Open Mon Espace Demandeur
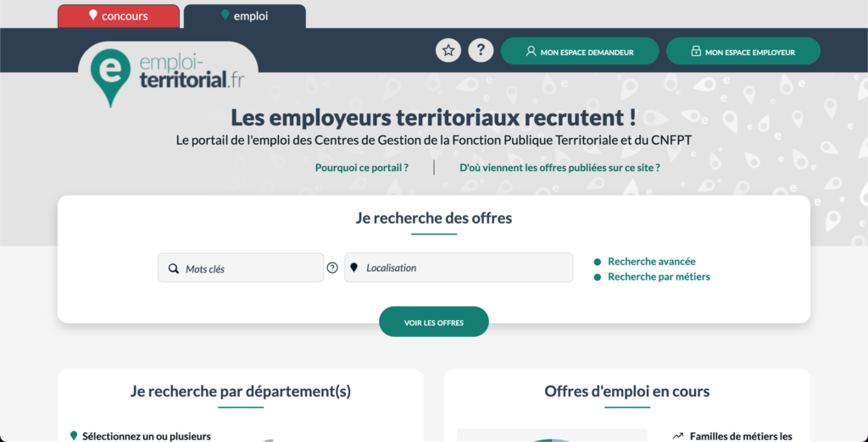868x442 pixels. tap(580, 52)
